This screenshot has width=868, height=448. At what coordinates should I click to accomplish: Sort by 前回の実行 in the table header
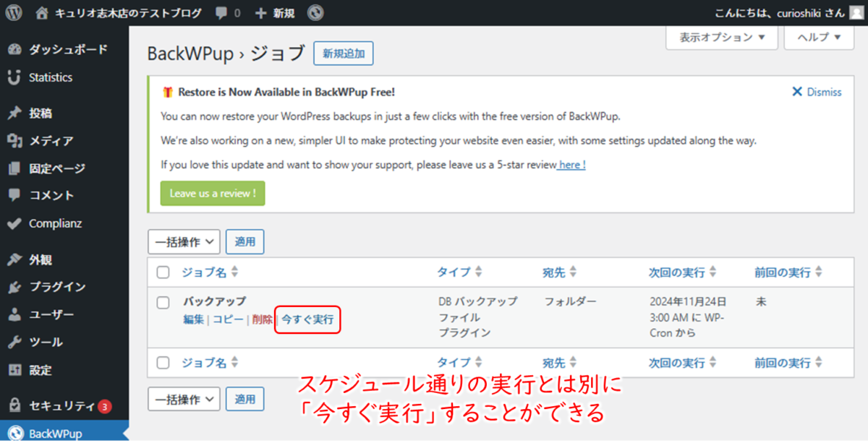pyautogui.click(x=788, y=272)
